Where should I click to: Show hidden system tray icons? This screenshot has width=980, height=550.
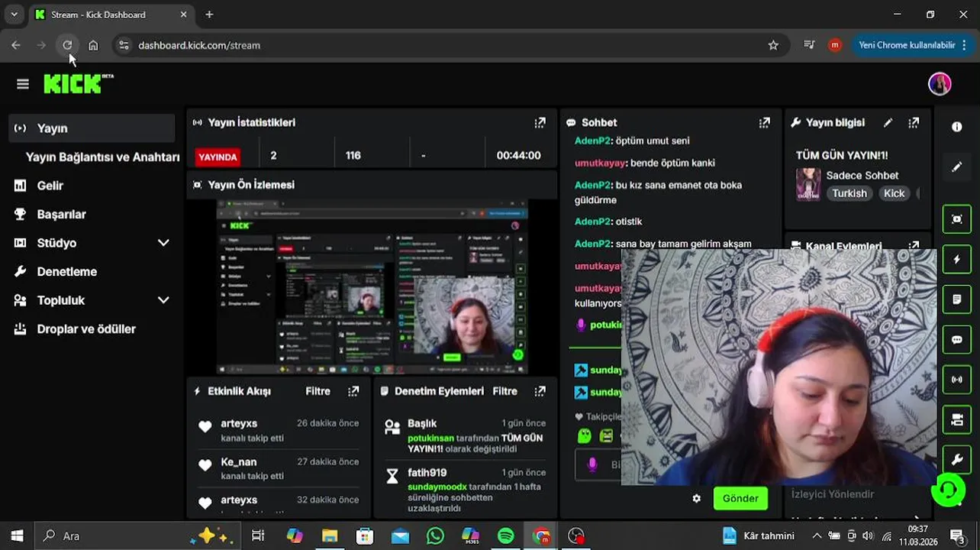click(817, 536)
